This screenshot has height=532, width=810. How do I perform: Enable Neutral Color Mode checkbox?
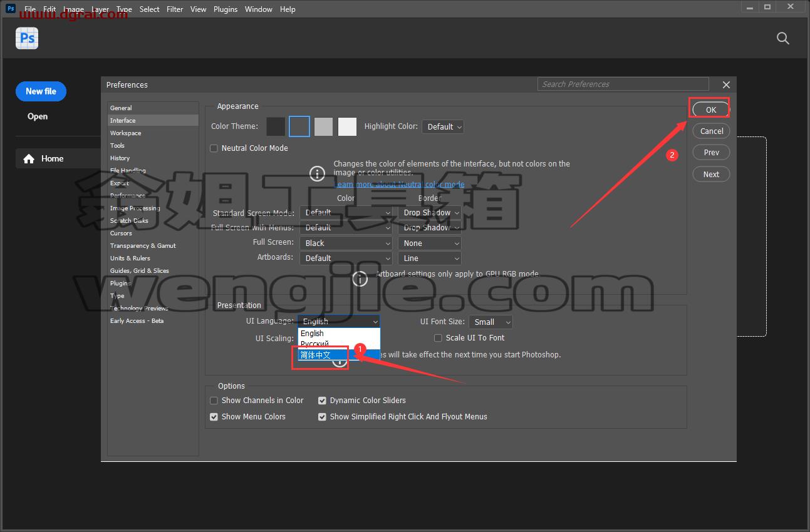click(x=214, y=148)
